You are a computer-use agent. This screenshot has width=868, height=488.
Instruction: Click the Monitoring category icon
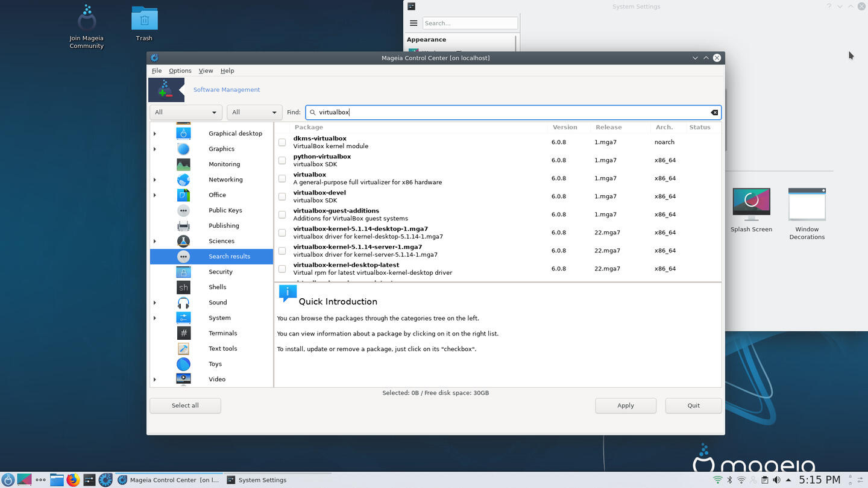[183, 164]
